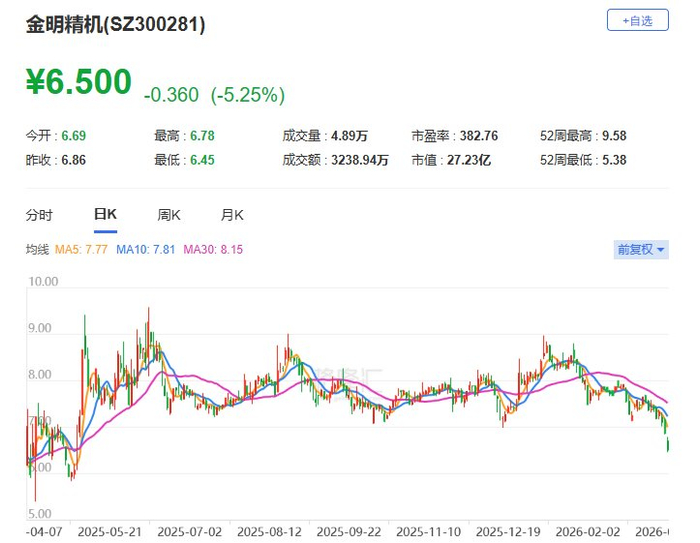Click y-axis label 10.00
The width and height of the screenshot is (700, 543).
[x=43, y=282]
